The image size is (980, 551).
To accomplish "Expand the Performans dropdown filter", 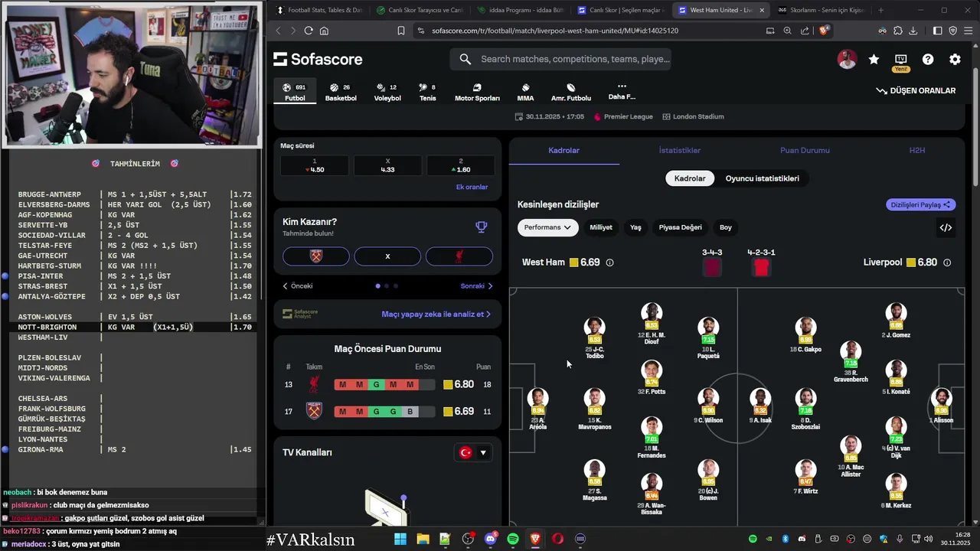I will click(548, 227).
